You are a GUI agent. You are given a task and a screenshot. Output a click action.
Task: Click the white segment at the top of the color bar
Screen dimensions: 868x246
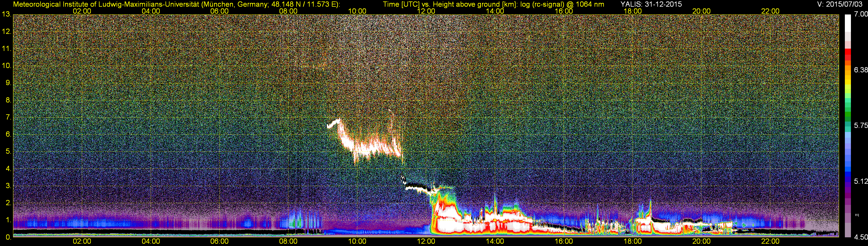pos(847,23)
